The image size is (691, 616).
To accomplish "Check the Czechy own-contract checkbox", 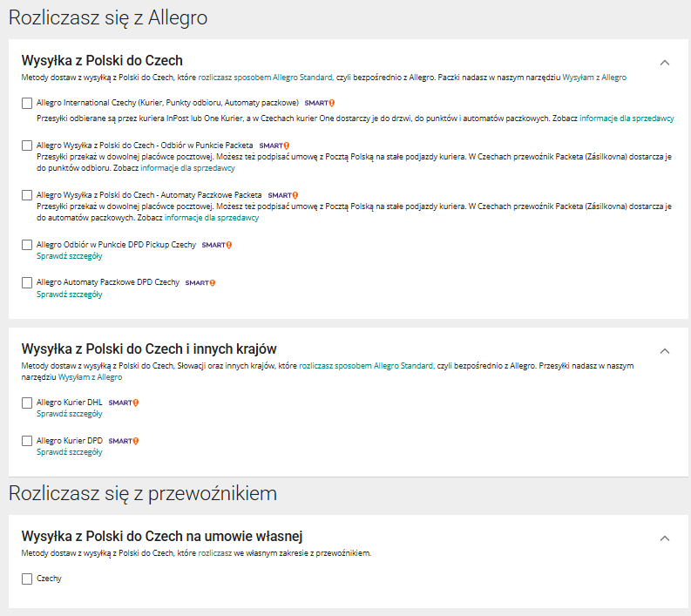I will pyautogui.click(x=27, y=579).
